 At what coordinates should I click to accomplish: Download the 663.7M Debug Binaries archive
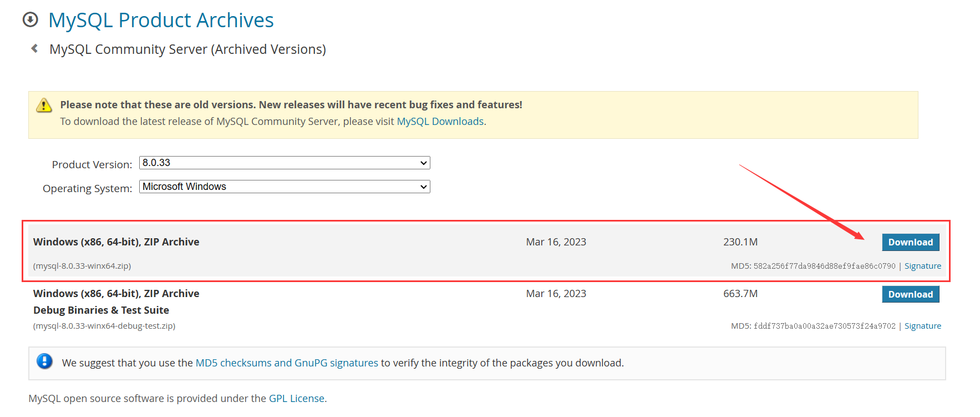910,294
